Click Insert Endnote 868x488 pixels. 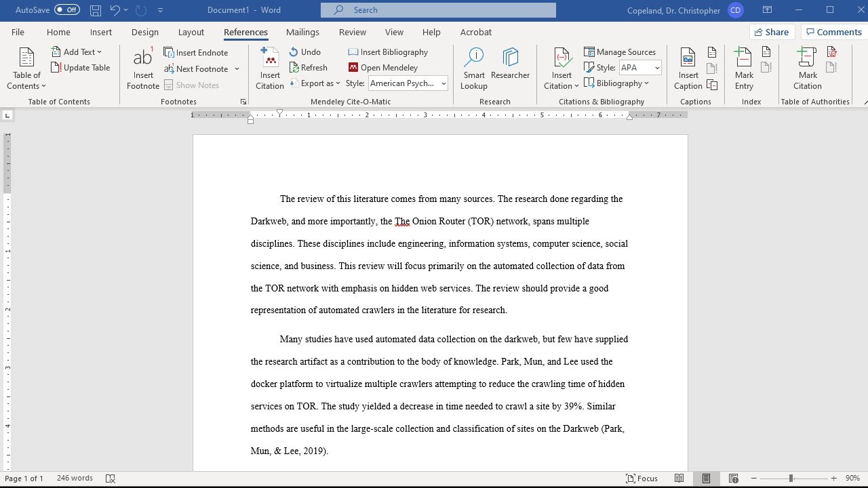point(196,52)
